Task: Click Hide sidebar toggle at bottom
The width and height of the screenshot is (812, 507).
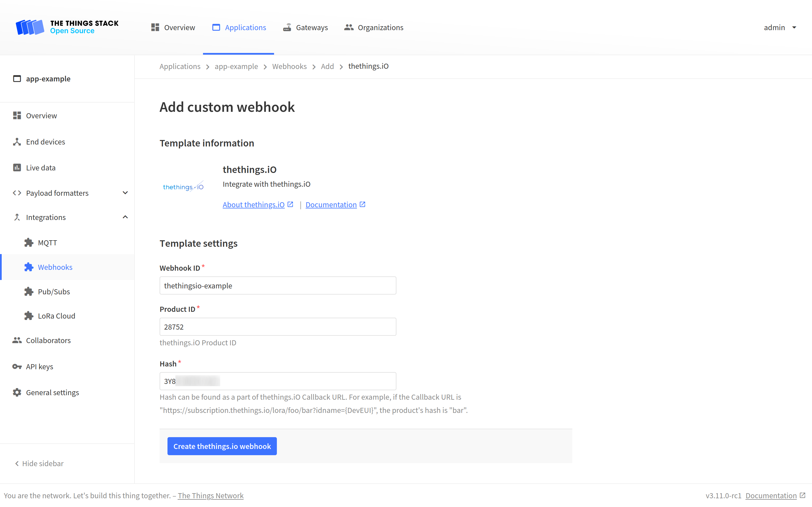Action: (37, 463)
